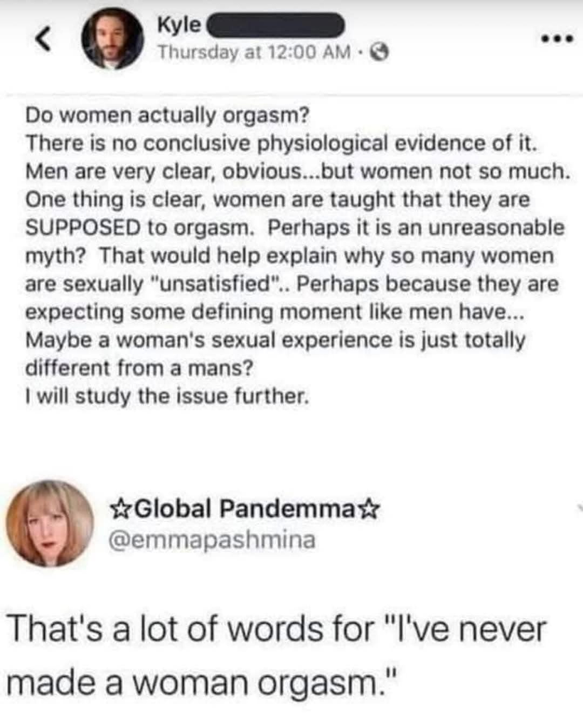Open the Global Pandemma profile avatar
This screenshot has width=583, height=728.
[50, 523]
